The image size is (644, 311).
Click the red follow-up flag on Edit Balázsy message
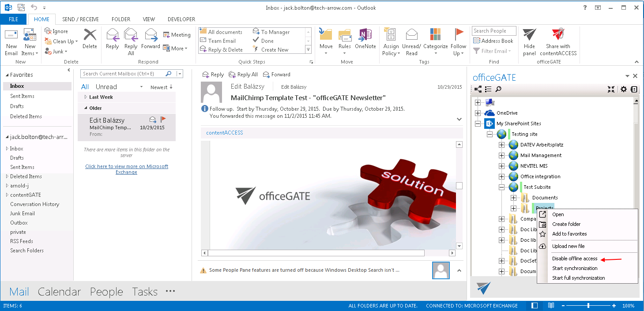click(x=163, y=119)
